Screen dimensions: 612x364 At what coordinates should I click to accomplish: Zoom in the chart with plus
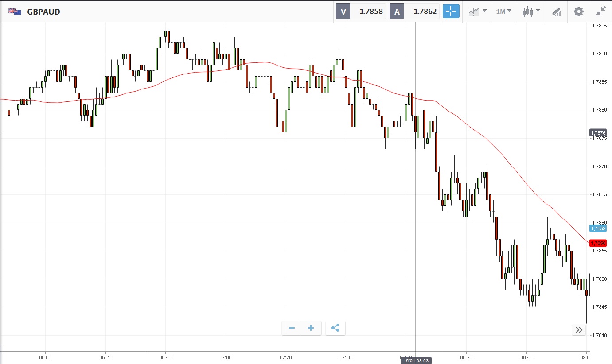tap(311, 328)
